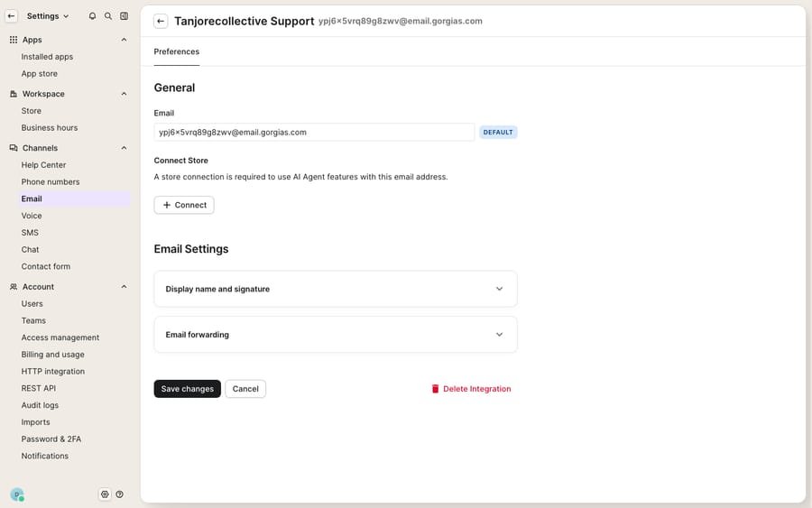Image resolution: width=812 pixels, height=508 pixels.
Task: Open Access management
Action: point(60,337)
